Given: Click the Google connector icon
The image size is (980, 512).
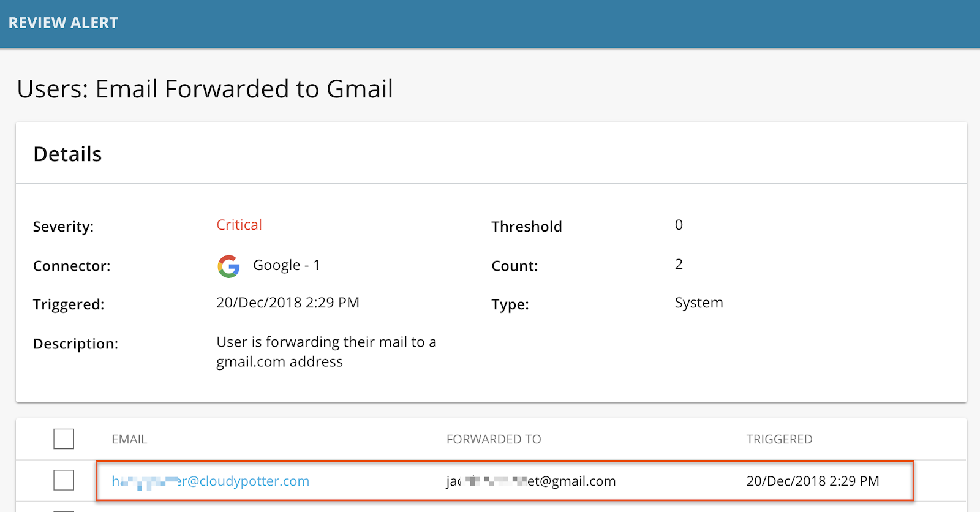Looking at the screenshot, I should [228, 266].
